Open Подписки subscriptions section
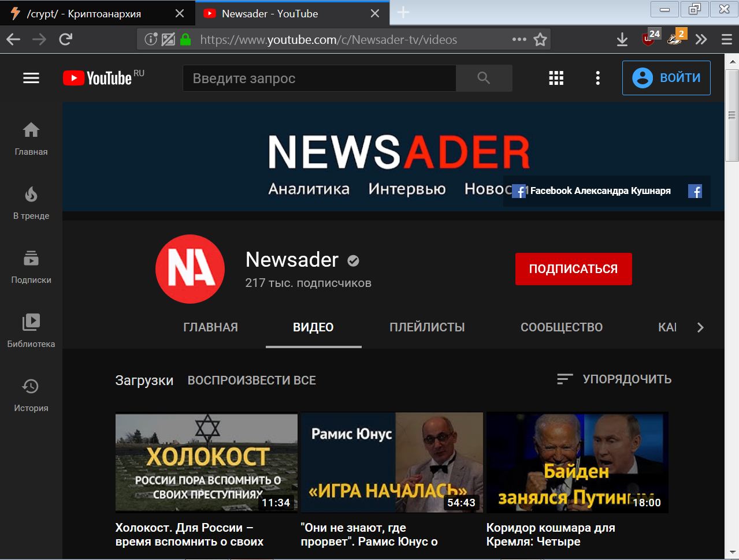 pos(31,267)
